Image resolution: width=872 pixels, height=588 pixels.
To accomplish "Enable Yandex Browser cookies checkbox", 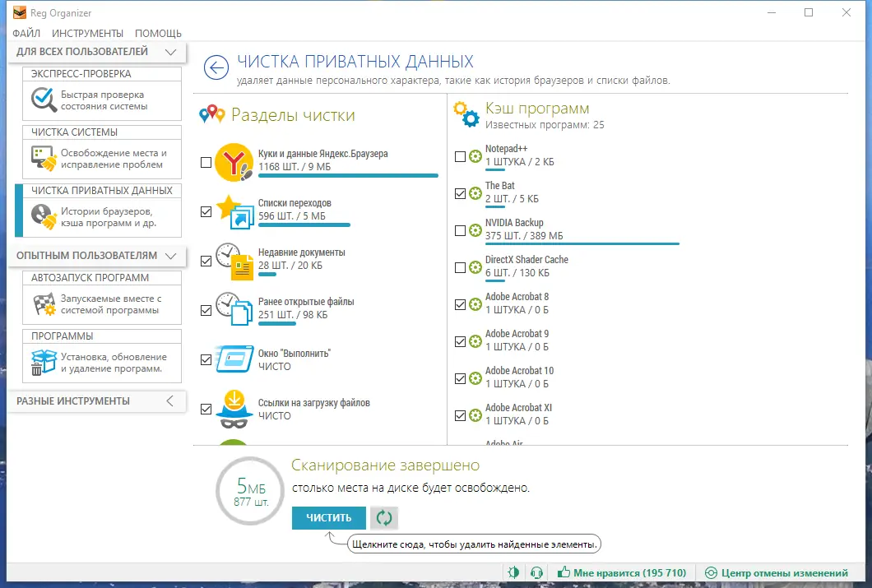I will point(206,162).
